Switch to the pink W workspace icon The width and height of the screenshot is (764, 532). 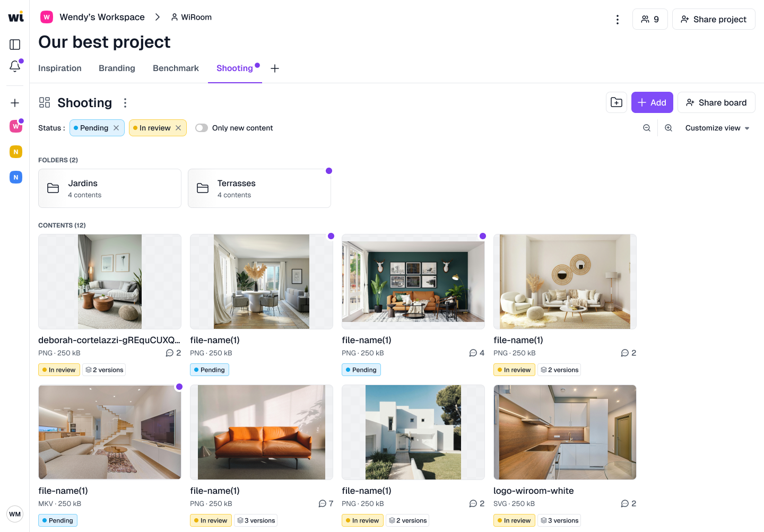click(x=16, y=126)
